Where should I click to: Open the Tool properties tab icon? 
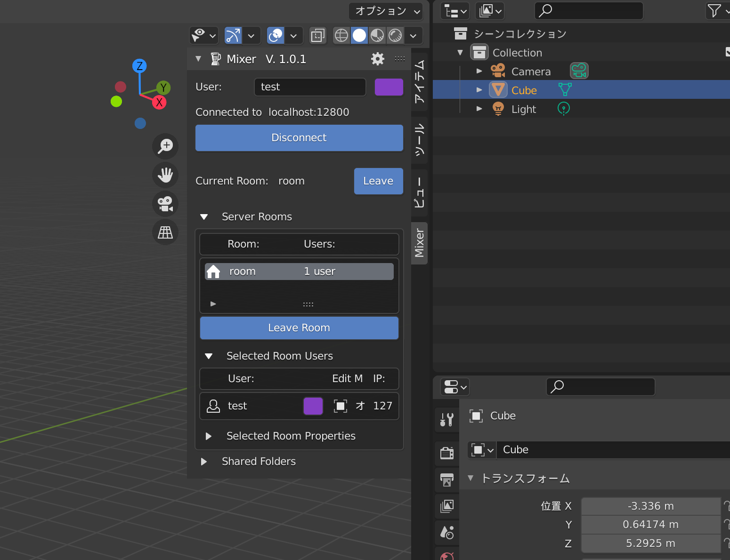[x=447, y=419]
